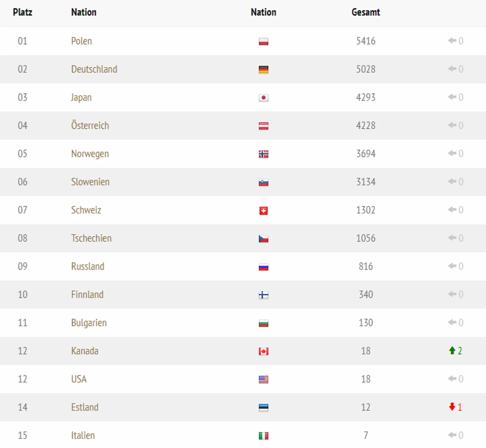486x448 pixels.
Task: Click the Germany flag icon
Action: (x=263, y=70)
